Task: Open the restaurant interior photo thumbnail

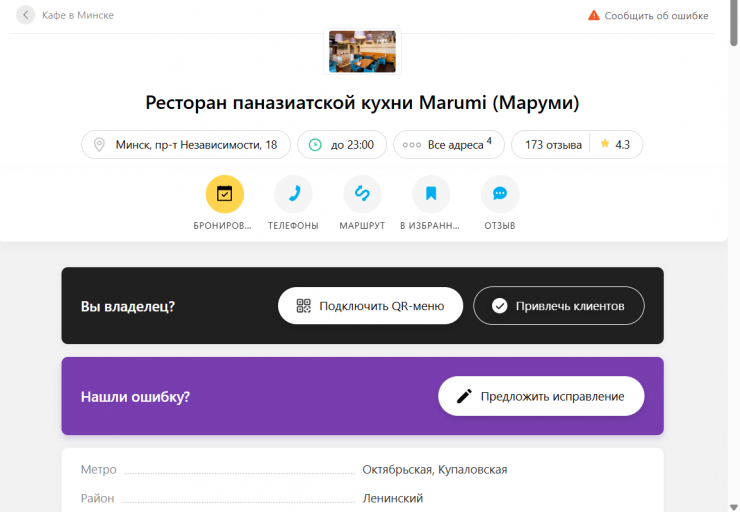Action: [362, 51]
